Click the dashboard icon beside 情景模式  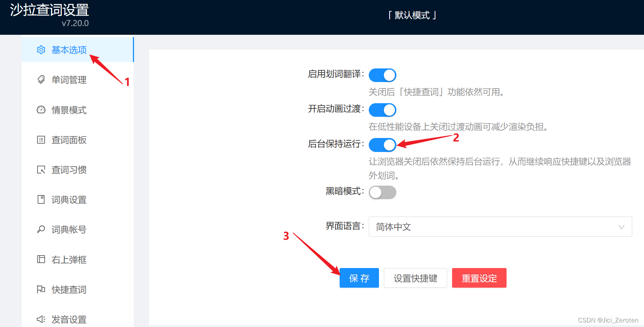[x=41, y=110]
